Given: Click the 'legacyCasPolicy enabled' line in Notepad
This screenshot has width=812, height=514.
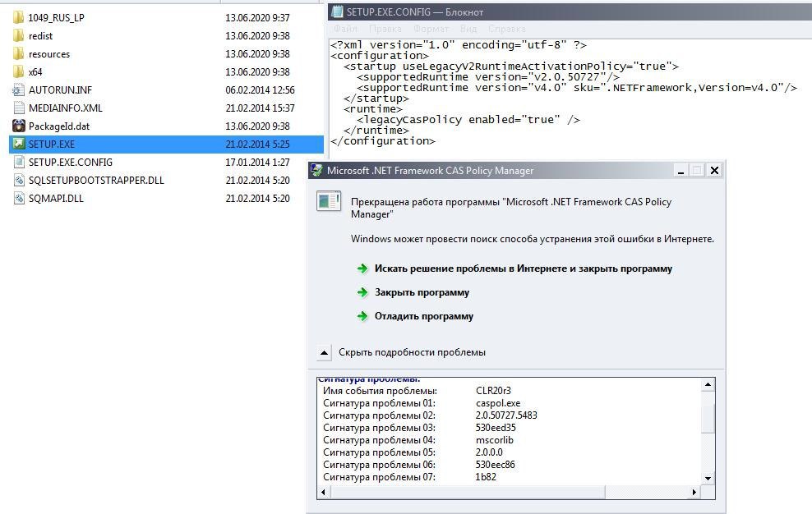Looking at the screenshot, I should coord(468,120).
